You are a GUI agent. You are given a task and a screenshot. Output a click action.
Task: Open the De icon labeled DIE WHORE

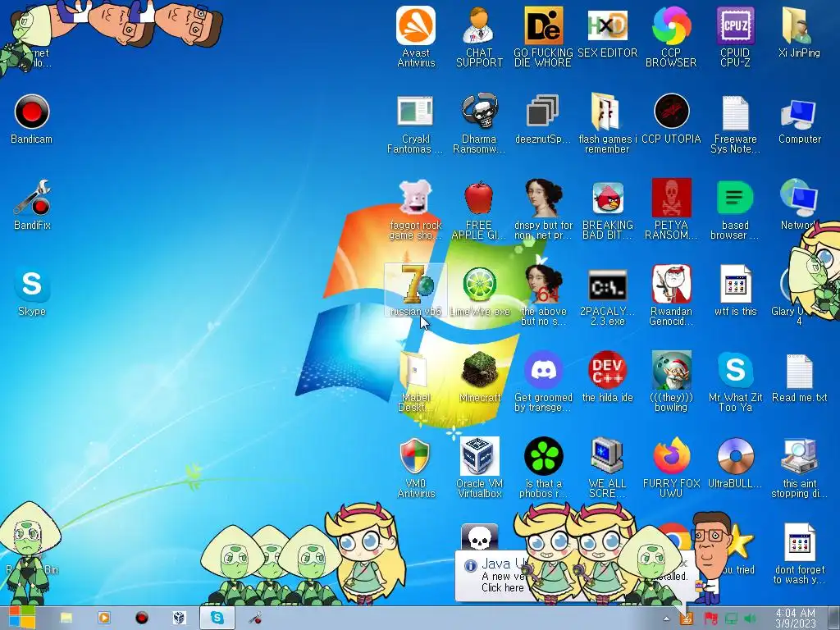coord(543,37)
